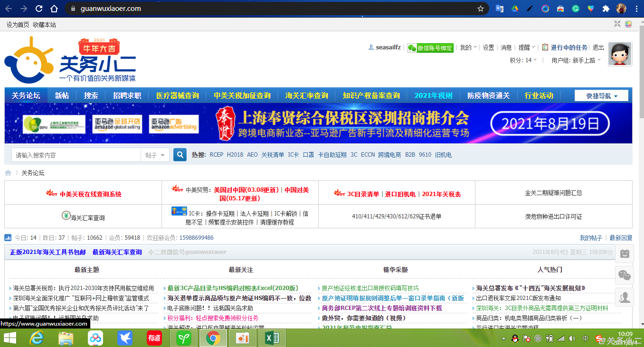Click the floating contact person icon
The image size is (644, 347).
[x=625, y=297]
